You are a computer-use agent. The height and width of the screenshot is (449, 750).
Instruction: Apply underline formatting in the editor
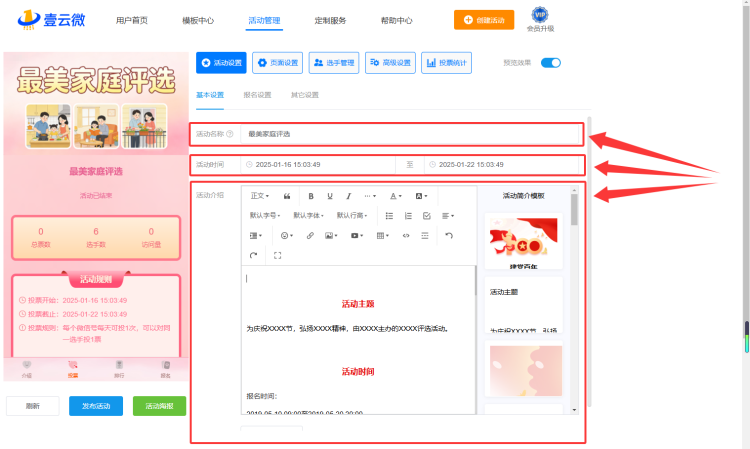point(330,196)
